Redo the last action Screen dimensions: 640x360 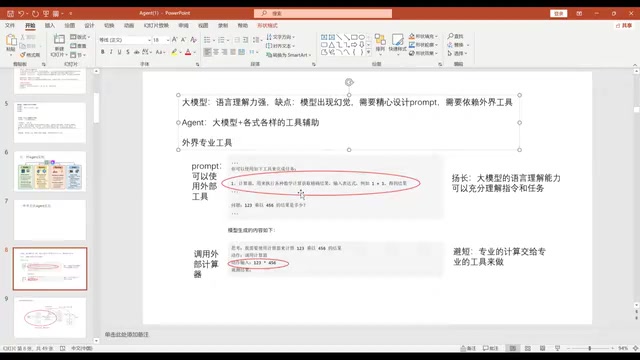pos(35,13)
